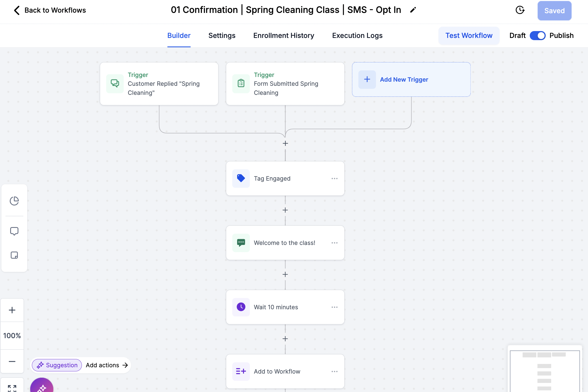Open options menu for Wait 10 minutes
The height and width of the screenshot is (392, 588).
[334, 307]
